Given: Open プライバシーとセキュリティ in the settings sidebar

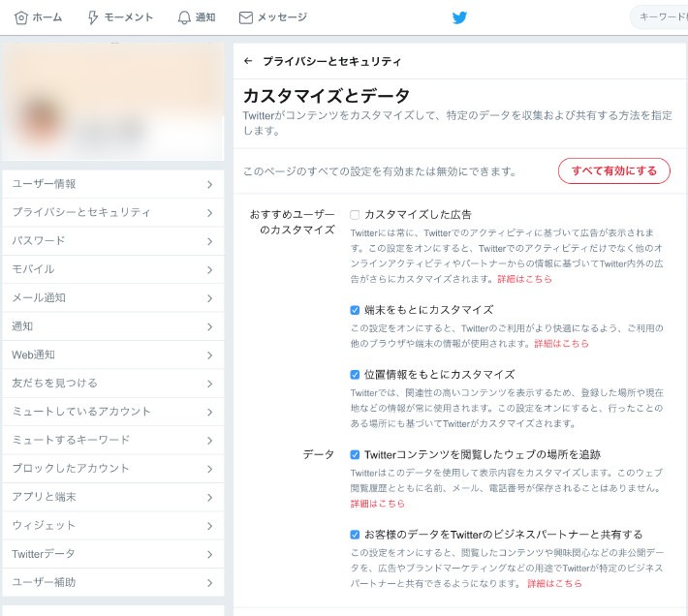Looking at the screenshot, I should 113,213.
